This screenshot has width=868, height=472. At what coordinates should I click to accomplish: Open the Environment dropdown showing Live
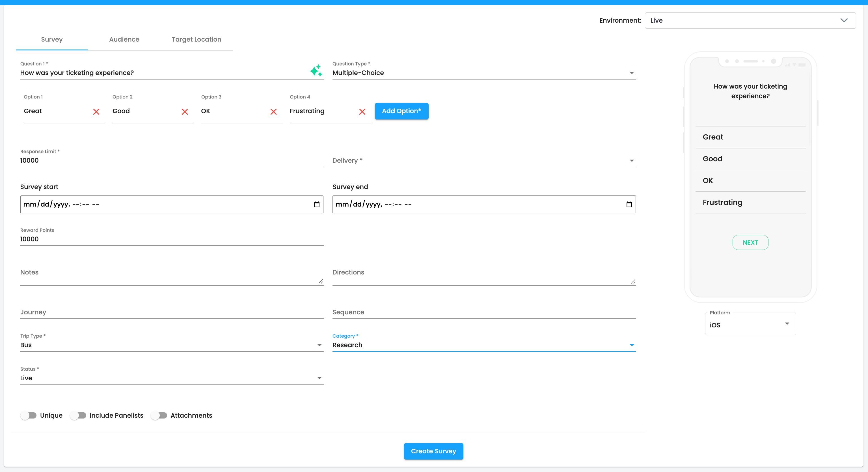(x=750, y=21)
